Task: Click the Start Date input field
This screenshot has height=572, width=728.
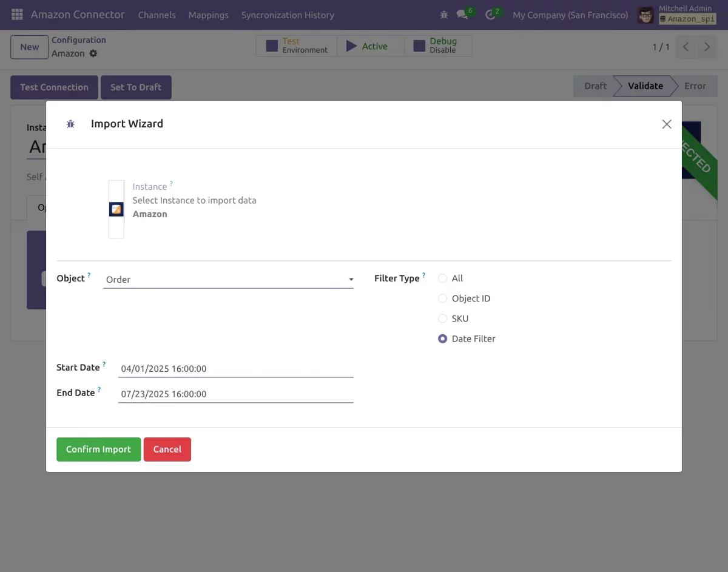Action: click(236, 369)
